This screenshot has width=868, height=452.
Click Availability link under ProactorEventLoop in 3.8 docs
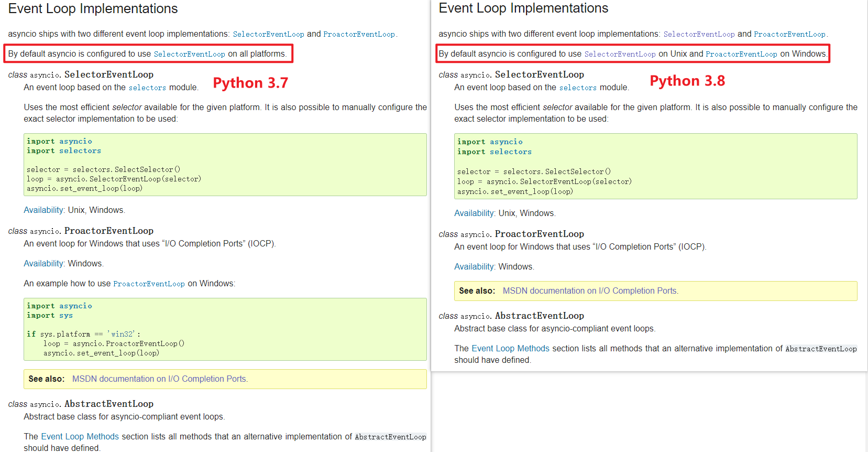(474, 266)
